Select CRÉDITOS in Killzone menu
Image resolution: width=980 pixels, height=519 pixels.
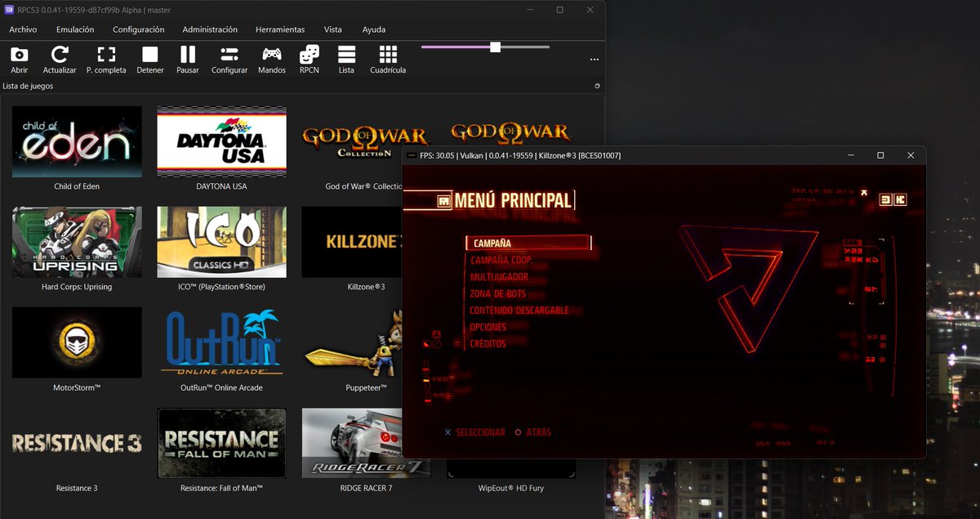pyautogui.click(x=488, y=344)
